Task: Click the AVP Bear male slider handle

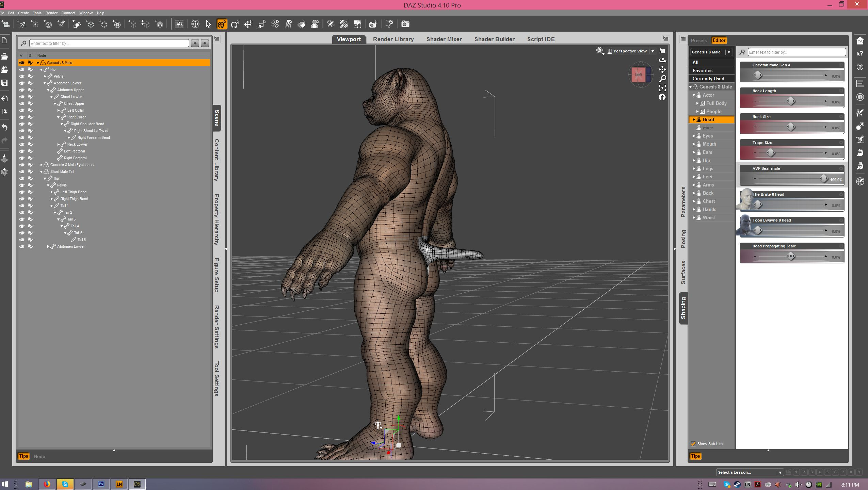Action: pyautogui.click(x=823, y=179)
